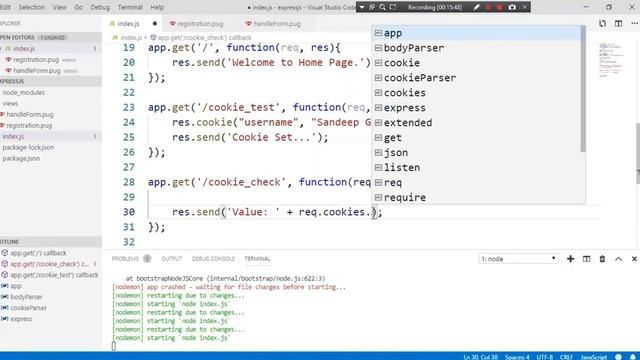Screen dimensions: 640x360
Task: Expand the views folder
Action: (10, 104)
